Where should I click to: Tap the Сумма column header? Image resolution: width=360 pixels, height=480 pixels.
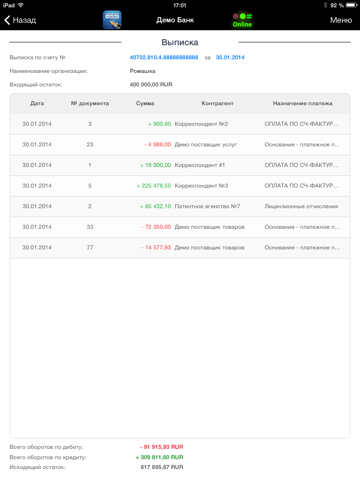145,103
